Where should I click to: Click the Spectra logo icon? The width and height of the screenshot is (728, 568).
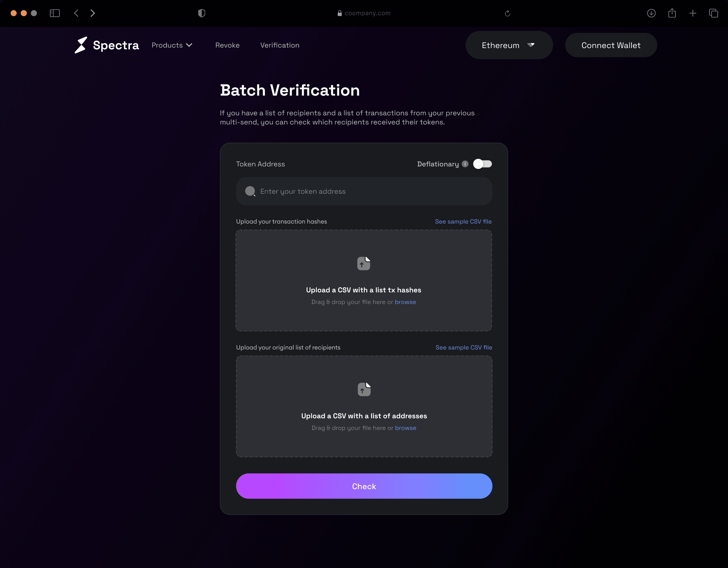coord(81,45)
